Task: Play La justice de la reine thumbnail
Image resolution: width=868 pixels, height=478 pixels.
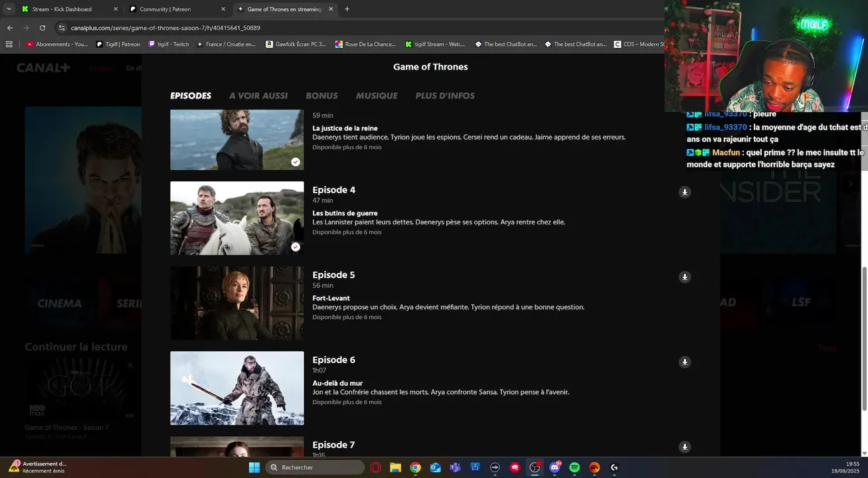Action: [237, 139]
